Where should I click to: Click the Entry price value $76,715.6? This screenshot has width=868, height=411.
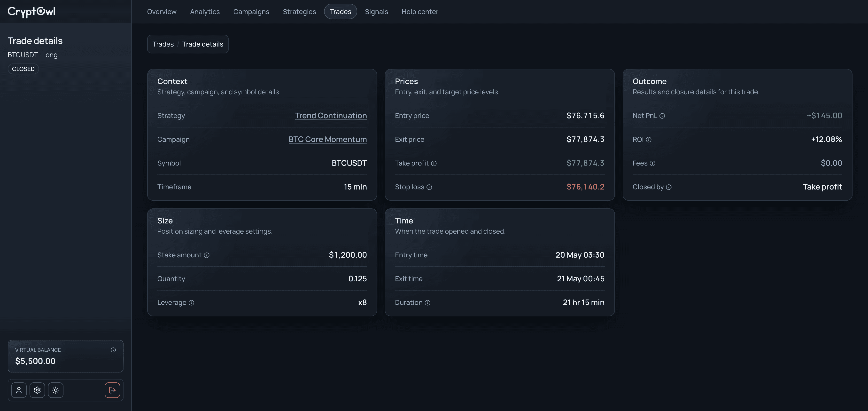pos(585,116)
